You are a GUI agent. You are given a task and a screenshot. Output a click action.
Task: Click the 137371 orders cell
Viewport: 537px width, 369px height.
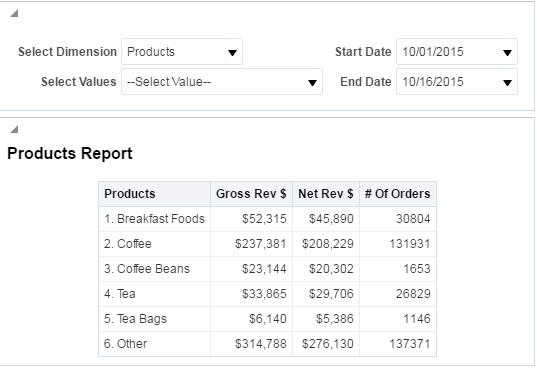398,344
